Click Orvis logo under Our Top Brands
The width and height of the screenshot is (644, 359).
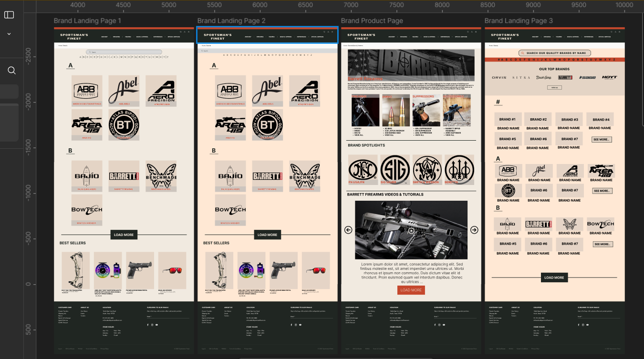[499, 77]
